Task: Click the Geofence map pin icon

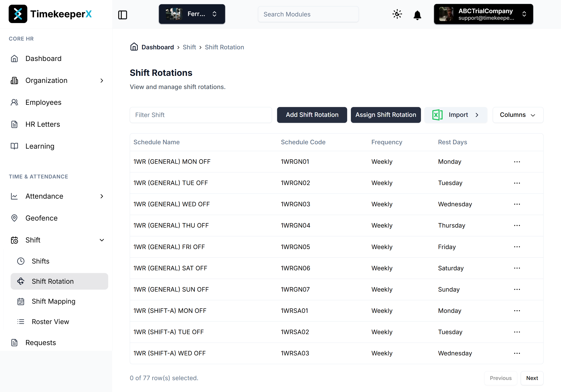Action: coord(14,218)
